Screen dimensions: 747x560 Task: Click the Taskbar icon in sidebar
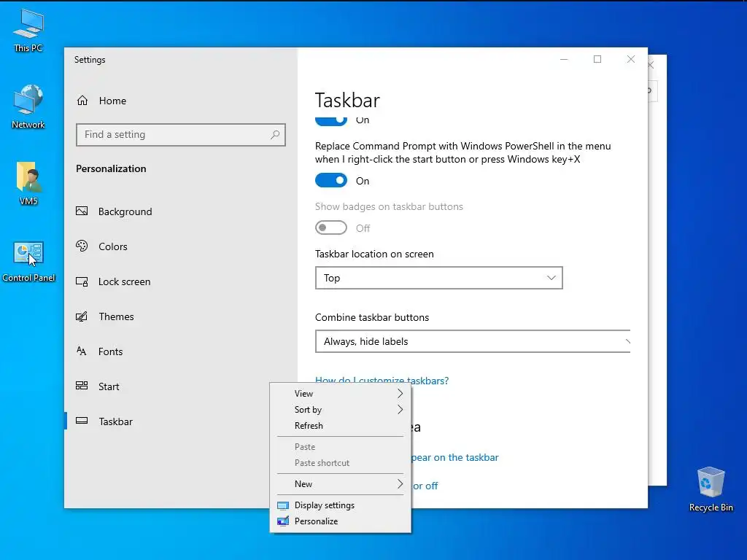pyautogui.click(x=82, y=421)
